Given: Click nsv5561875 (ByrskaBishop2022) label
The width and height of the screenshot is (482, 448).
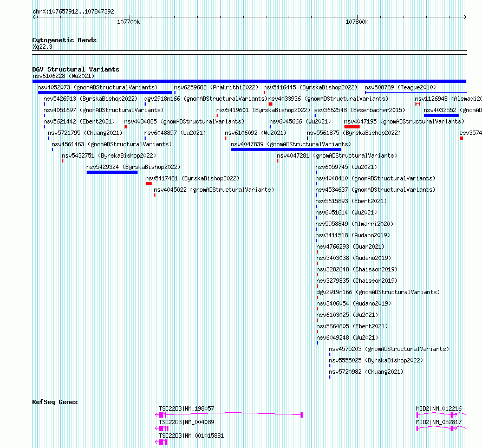Looking at the screenshot, I should (354, 133).
